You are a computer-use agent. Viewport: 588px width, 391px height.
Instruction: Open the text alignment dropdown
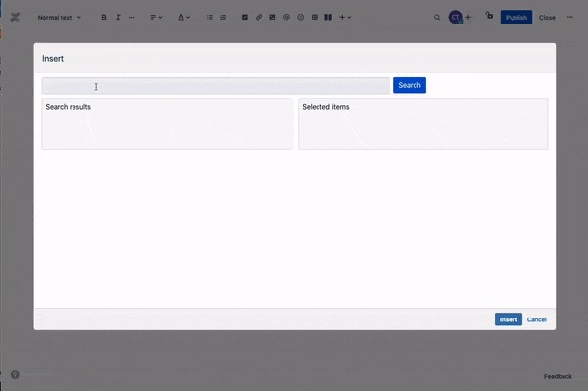[156, 18]
